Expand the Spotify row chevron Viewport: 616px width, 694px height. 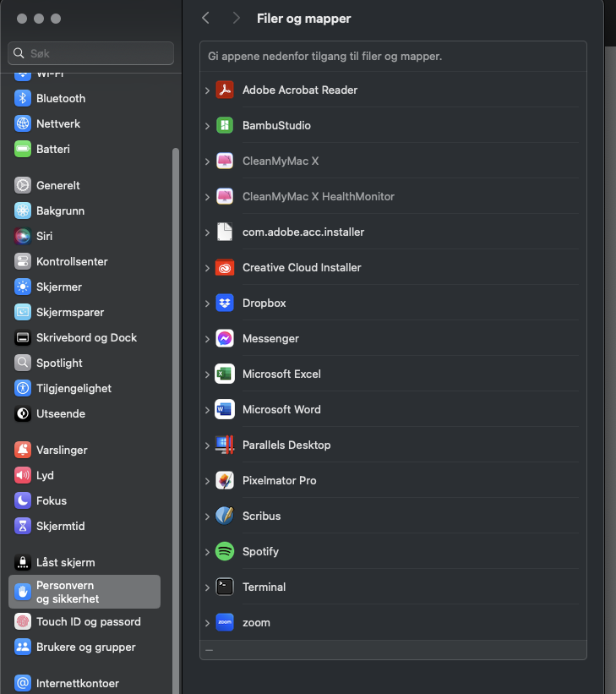pyautogui.click(x=207, y=551)
